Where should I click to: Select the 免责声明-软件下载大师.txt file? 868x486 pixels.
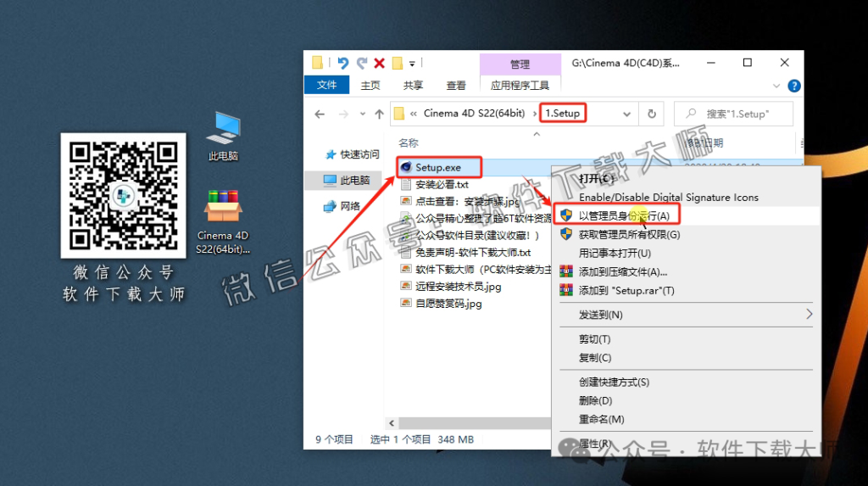pos(473,253)
